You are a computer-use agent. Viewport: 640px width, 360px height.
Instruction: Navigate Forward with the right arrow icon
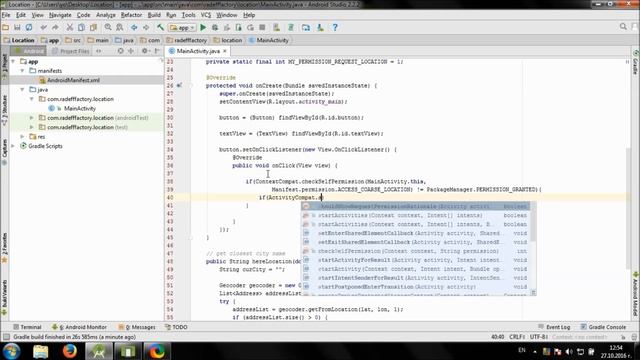146,27
